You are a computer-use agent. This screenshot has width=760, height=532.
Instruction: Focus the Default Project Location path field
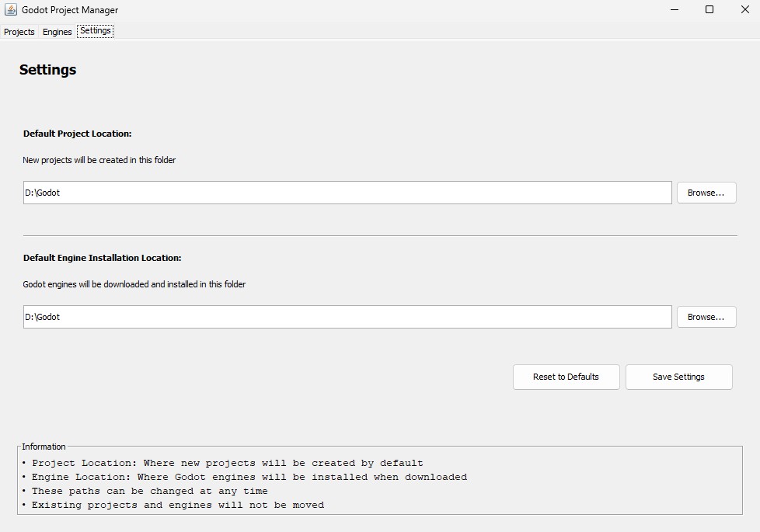coord(347,193)
